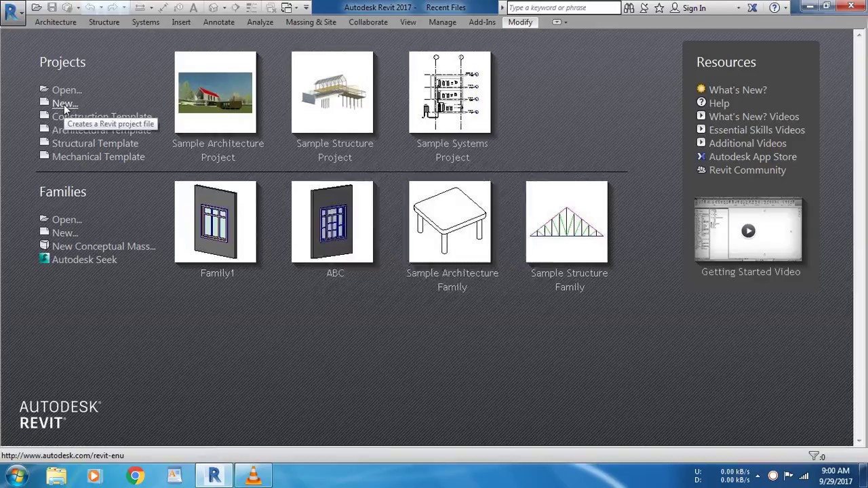
Task: Click the Section tool icon
Action: pyautogui.click(x=235, y=7)
